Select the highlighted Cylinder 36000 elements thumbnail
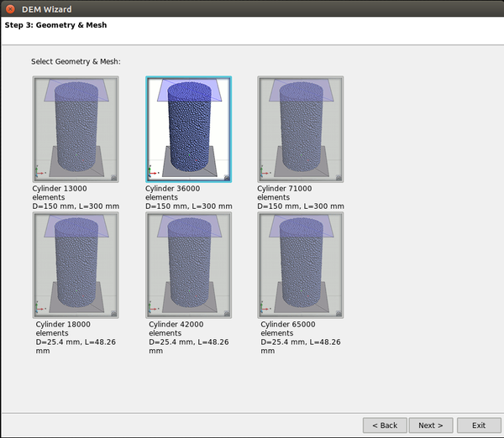 pyautogui.click(x=189, y=128)
